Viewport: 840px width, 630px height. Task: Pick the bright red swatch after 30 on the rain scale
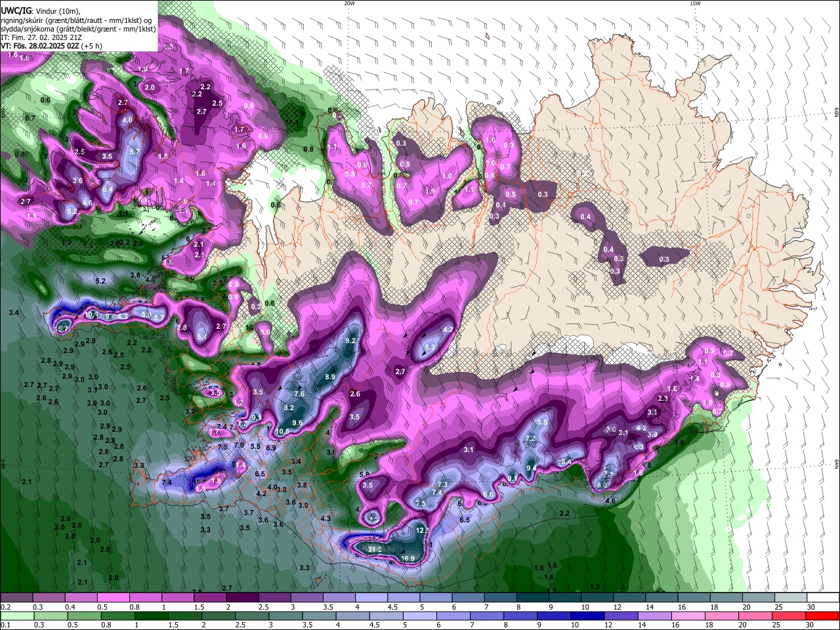822,616
